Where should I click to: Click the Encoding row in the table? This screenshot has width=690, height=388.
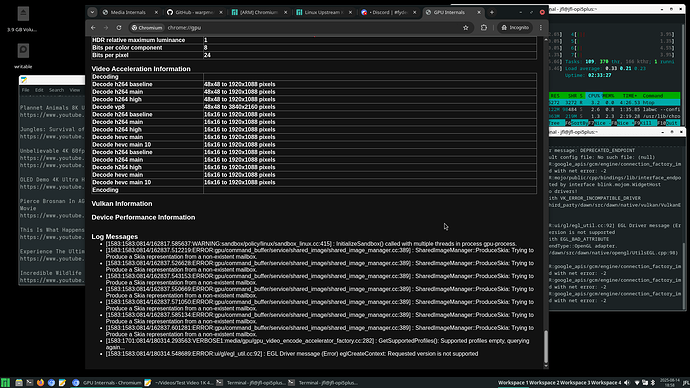(x=314, y=190)
